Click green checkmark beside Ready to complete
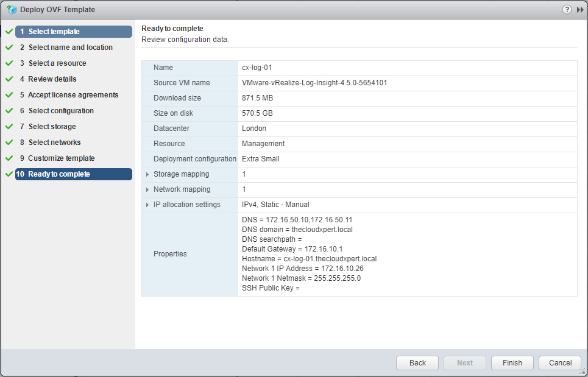Screen dimensions: 588x377 coord(9,174)
